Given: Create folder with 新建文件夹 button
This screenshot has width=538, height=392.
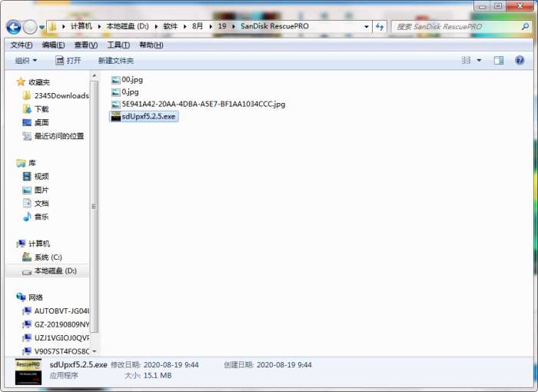Looking at the screenshot, I should [116, 61].
